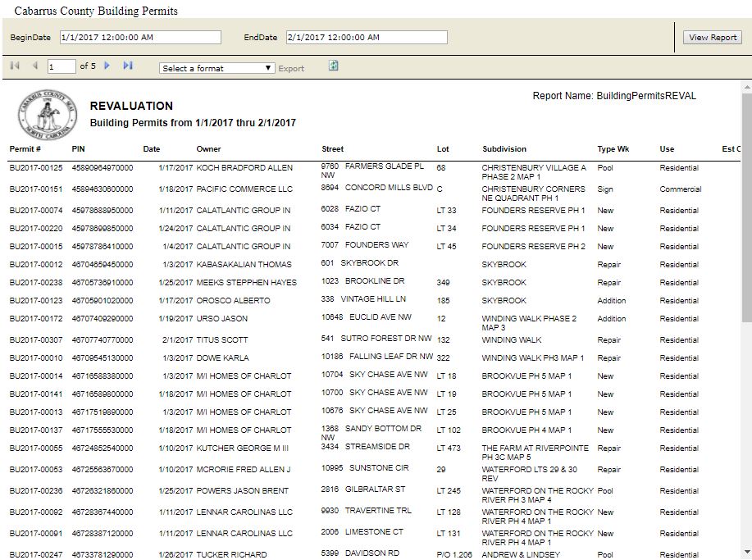Click the Permit # column header
This screenshot has width=752, height=560.
coord(25,149)
